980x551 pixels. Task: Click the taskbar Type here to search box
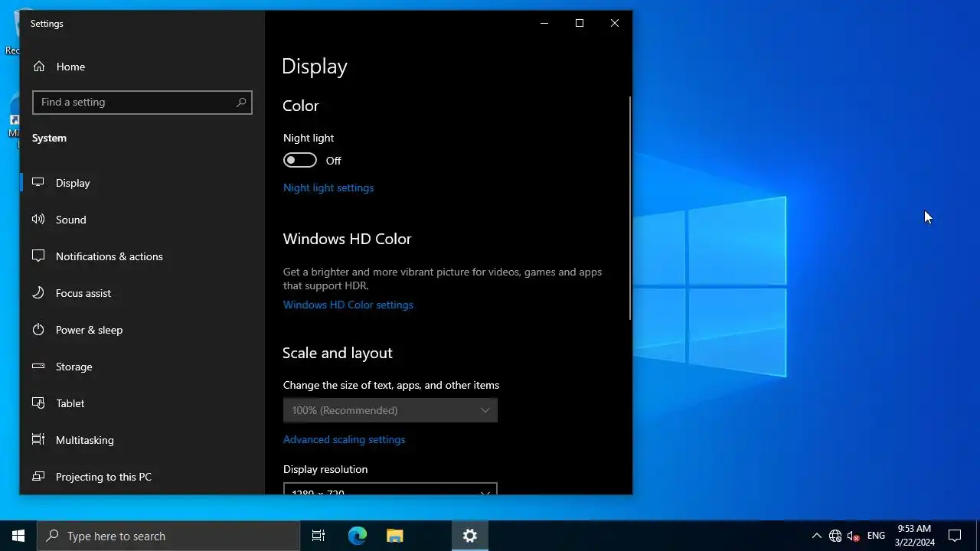pos(168,536)
